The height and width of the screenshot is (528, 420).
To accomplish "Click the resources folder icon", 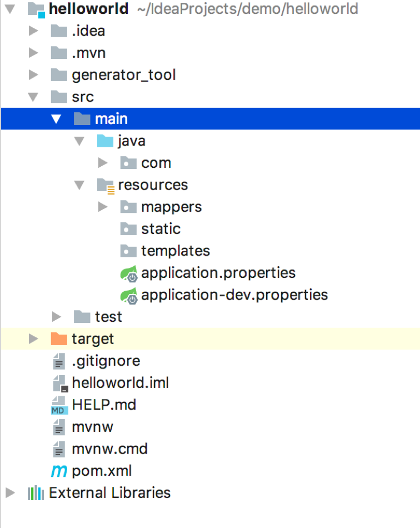I will pyautogui.click(x=105, y=185).
